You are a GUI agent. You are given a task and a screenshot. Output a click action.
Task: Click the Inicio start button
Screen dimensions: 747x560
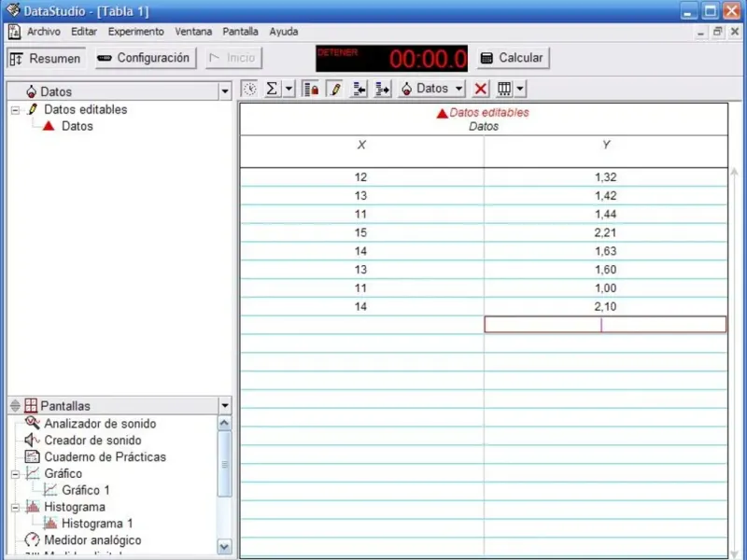click(x=234, y=58)
